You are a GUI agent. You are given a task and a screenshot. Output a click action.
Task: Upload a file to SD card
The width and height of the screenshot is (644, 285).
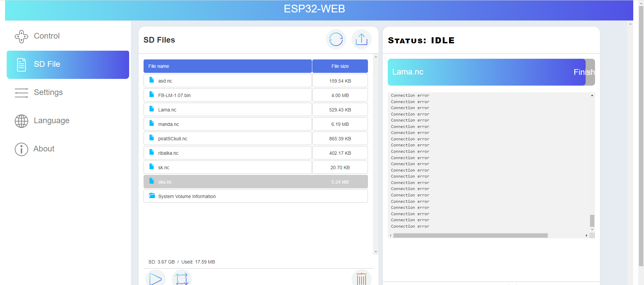[x=361, y=39]
